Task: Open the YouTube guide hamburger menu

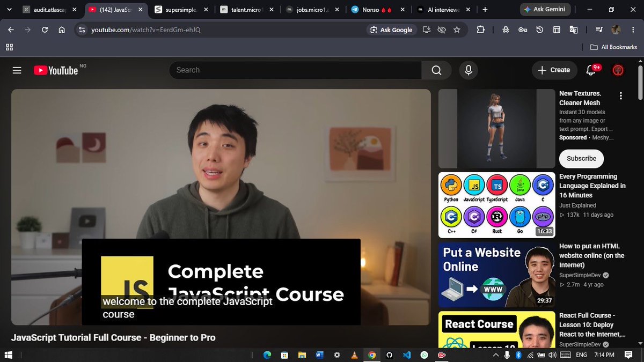Action: [x=17, y=70]
